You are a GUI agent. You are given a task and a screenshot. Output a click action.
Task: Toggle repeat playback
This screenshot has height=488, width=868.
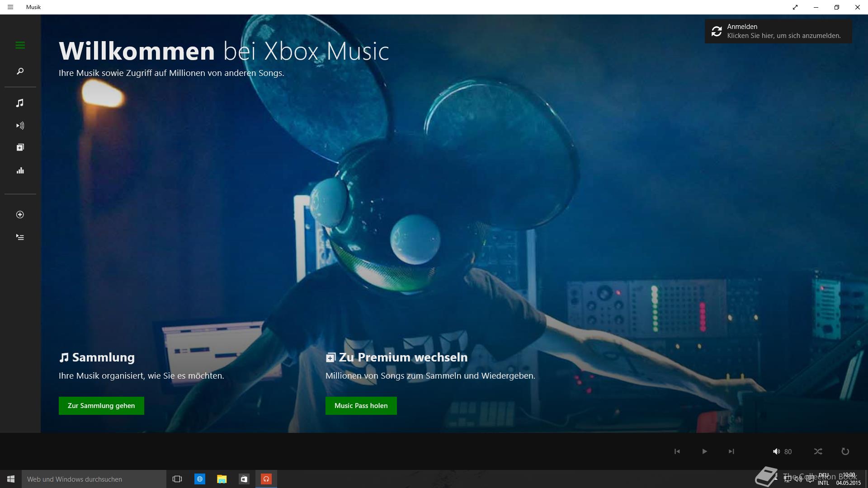point(845,451)
